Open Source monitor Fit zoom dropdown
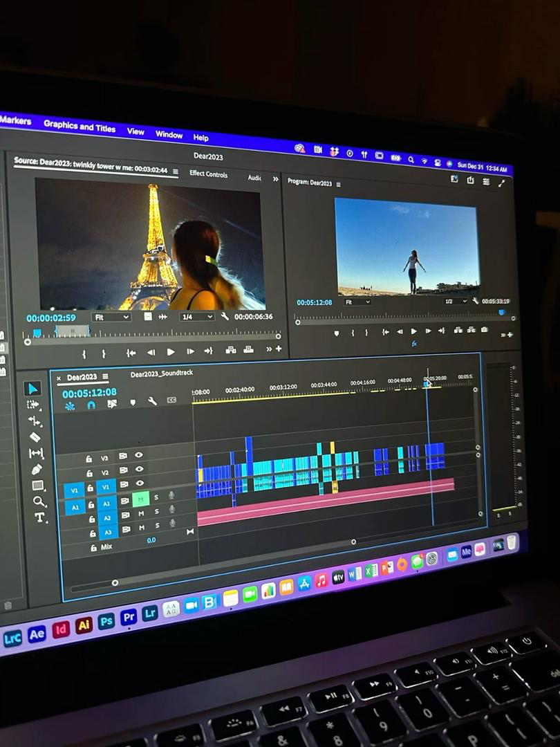 pos(111,317)
